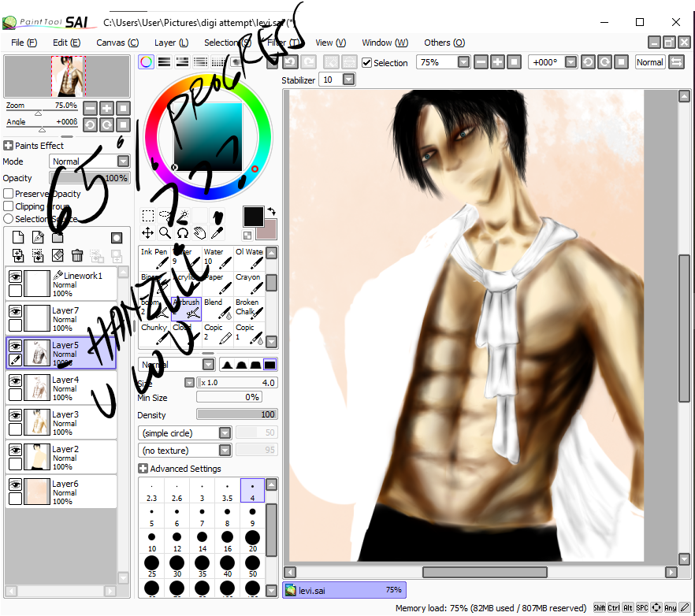Flip the canvas view horizontally
Image resolution: width=695 pixels, height=616 pixels.
[676, 62]
